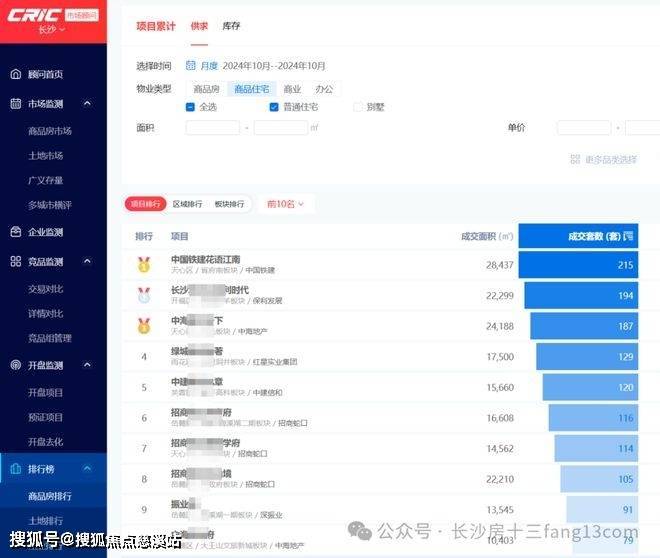The height and width of the screenshot is (558, 660).
Task: Enable the 别墅 checkbox
Action: point(358,107)
